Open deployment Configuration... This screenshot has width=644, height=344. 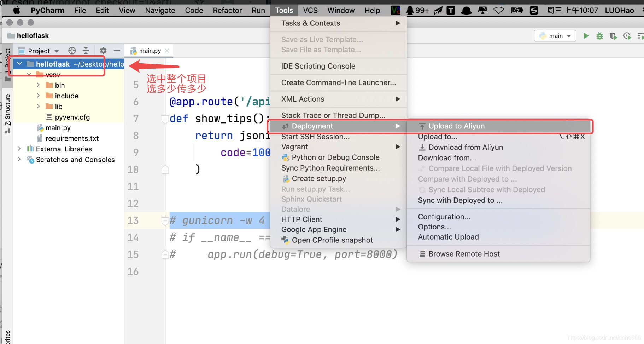(498, 217)
